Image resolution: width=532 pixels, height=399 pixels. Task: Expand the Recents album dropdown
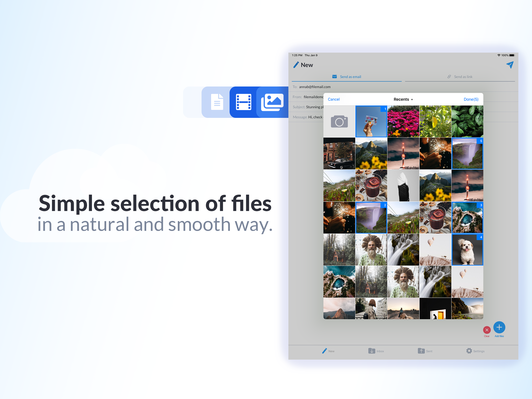[403, 99]
